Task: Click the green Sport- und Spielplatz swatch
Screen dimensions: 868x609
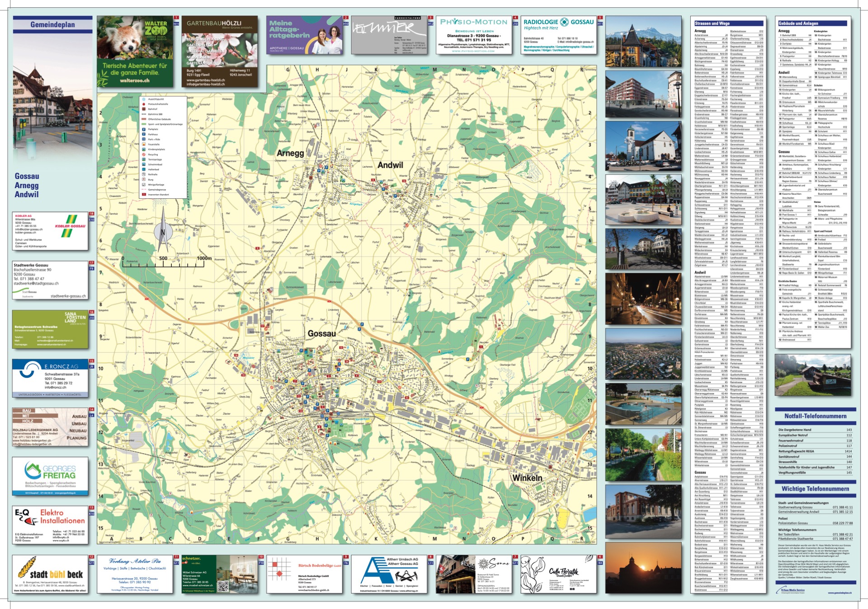Action: [144, 124]
